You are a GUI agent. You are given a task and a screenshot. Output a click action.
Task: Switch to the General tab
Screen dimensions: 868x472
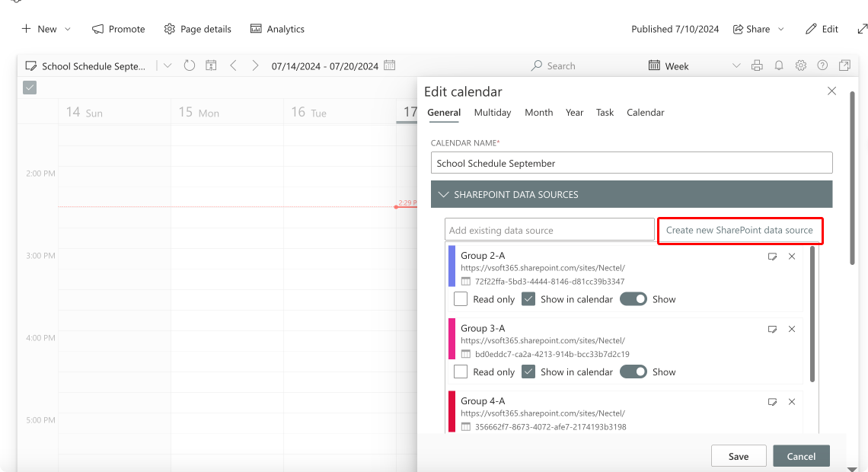click(x=444, y=113)
